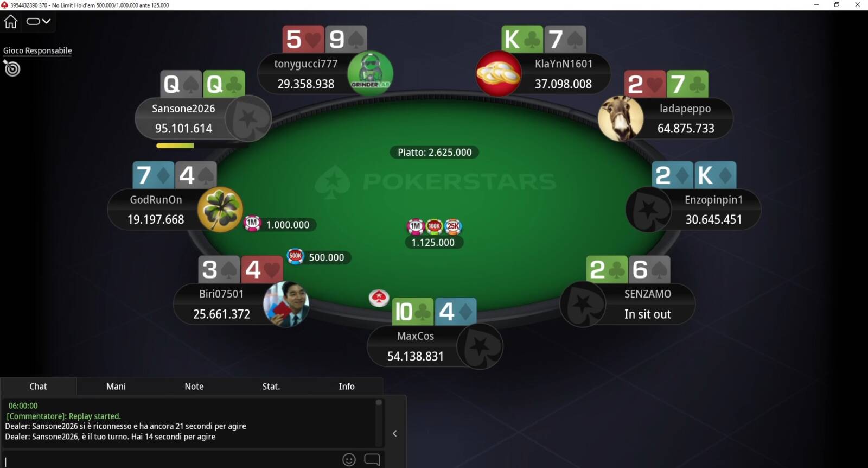Click tonygucci777's GrinderLab avatar

[370, 73]
